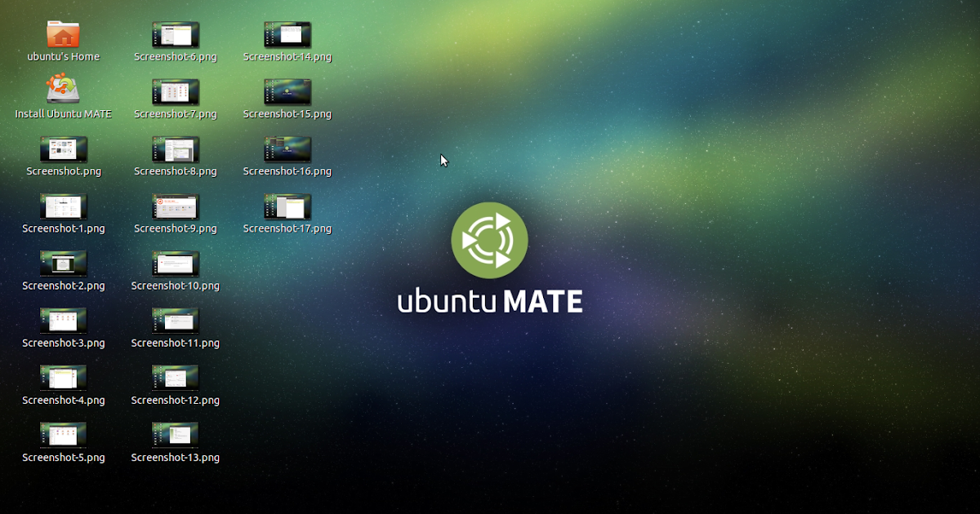The height and width of the screenshot is (514, 980).
Task: Click the Screenshot-14.png thumbnail
Action: tap(287, 35)
